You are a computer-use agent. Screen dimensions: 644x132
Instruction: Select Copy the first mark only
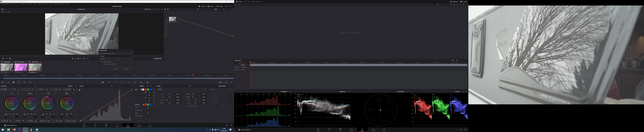[x=108, y=64]
